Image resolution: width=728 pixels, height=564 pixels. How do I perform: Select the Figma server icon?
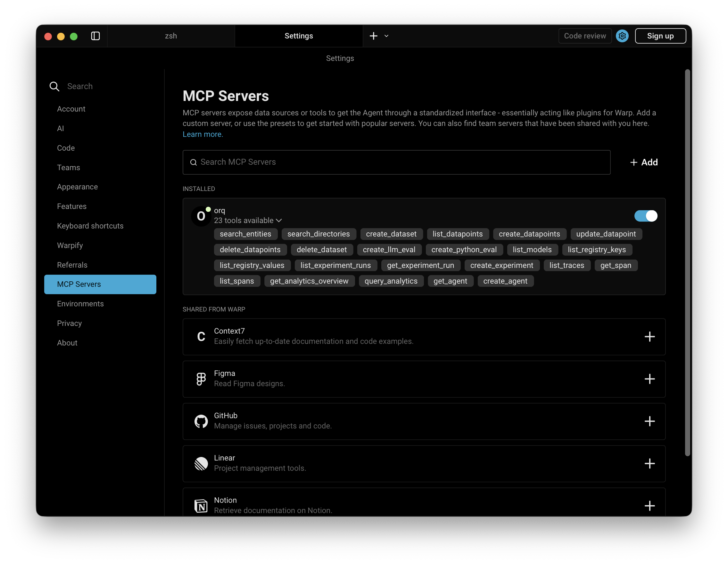coord(201,379)
